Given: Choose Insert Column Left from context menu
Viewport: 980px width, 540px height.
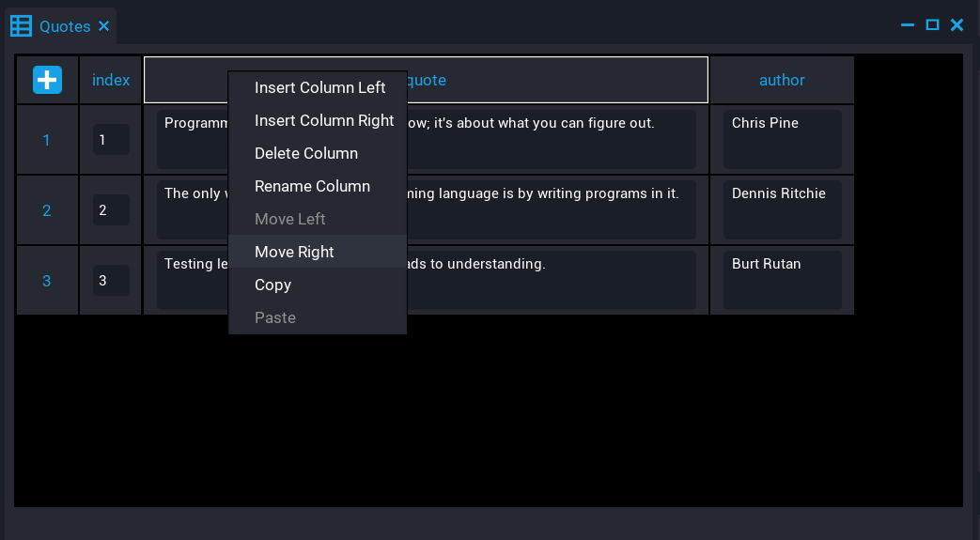Looking at the screenshot, I should (x=319, y=87).
